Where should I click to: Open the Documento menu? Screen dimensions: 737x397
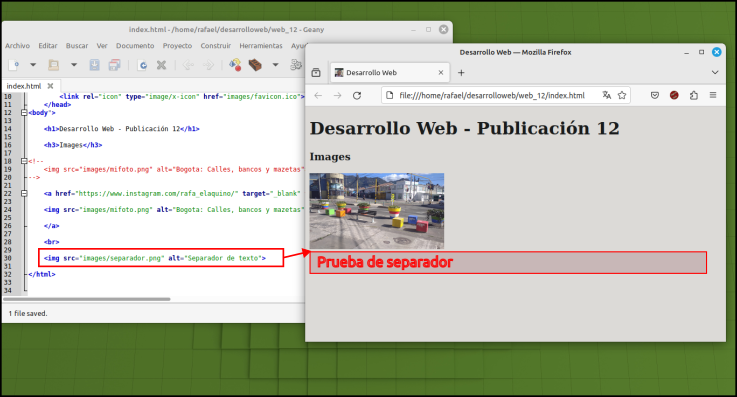tap(135, 46)
